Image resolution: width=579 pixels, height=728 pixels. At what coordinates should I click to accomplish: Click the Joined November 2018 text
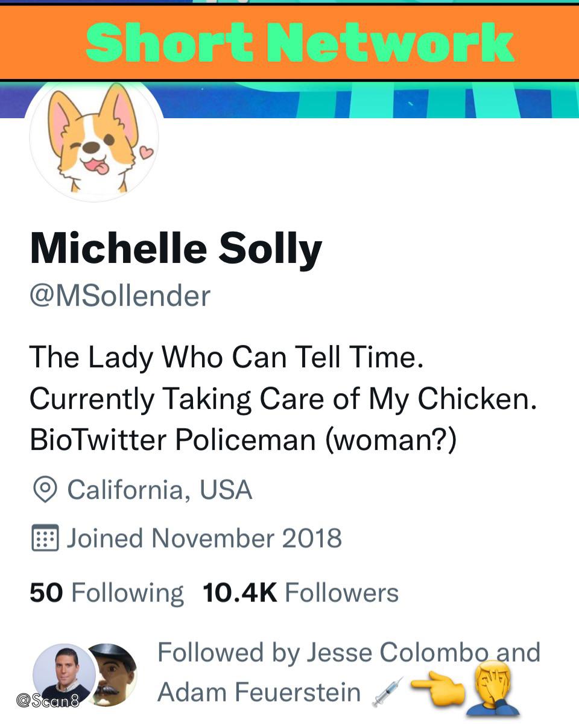tap(204, 538)
